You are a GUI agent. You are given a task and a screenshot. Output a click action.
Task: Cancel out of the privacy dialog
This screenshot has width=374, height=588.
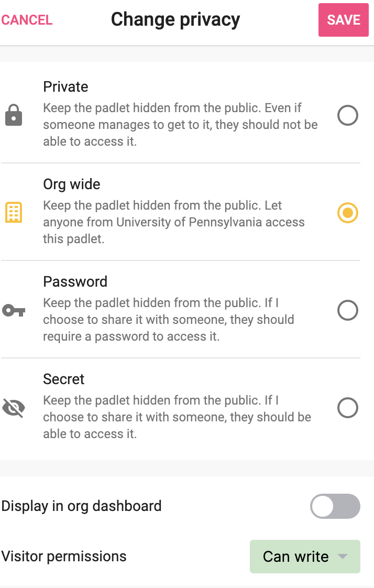click(x=27, y=20)
